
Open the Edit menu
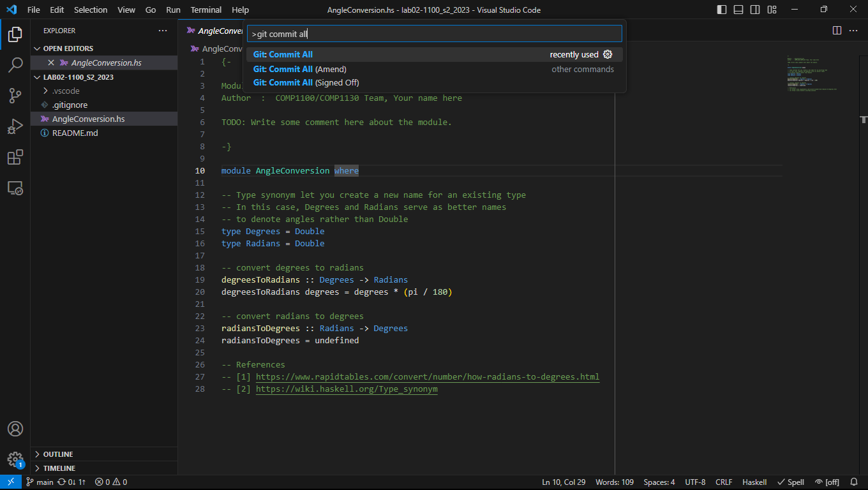point(57,10)
